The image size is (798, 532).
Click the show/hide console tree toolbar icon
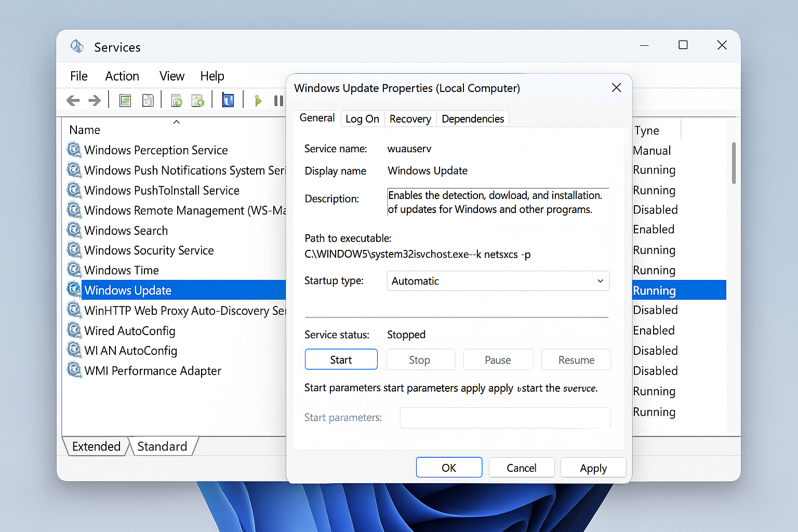point(125,100)
